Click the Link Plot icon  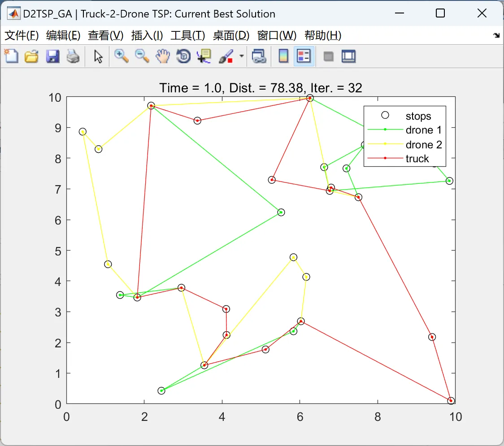point(259,56)
